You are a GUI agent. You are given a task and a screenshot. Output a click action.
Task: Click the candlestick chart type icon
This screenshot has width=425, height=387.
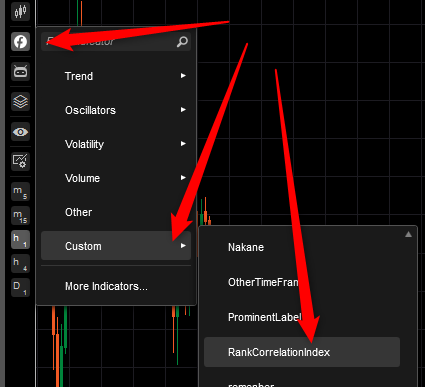coord(20,11)
